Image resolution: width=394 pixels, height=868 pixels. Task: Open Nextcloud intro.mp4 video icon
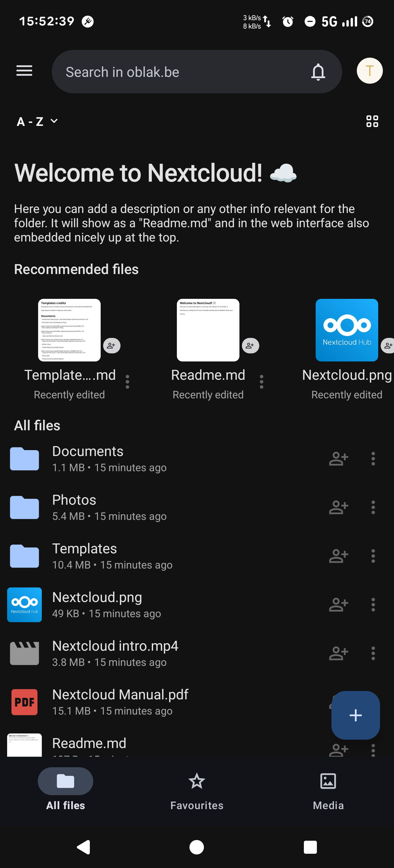pos(24,653)
